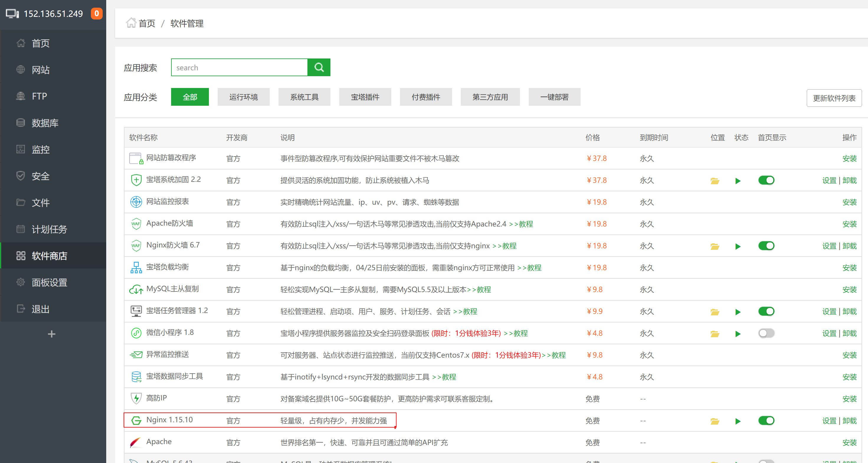The width and height of the screenshot is (868, 463).
Task: Click the 宝塔负载均衡 network icon
Action: pos(136,268)
